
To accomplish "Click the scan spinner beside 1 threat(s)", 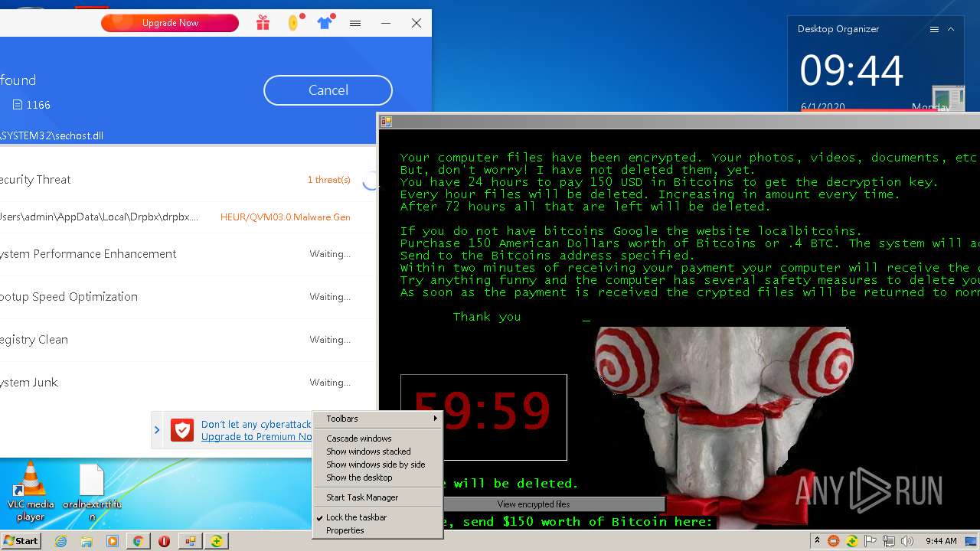I will [x=371, y=181].
